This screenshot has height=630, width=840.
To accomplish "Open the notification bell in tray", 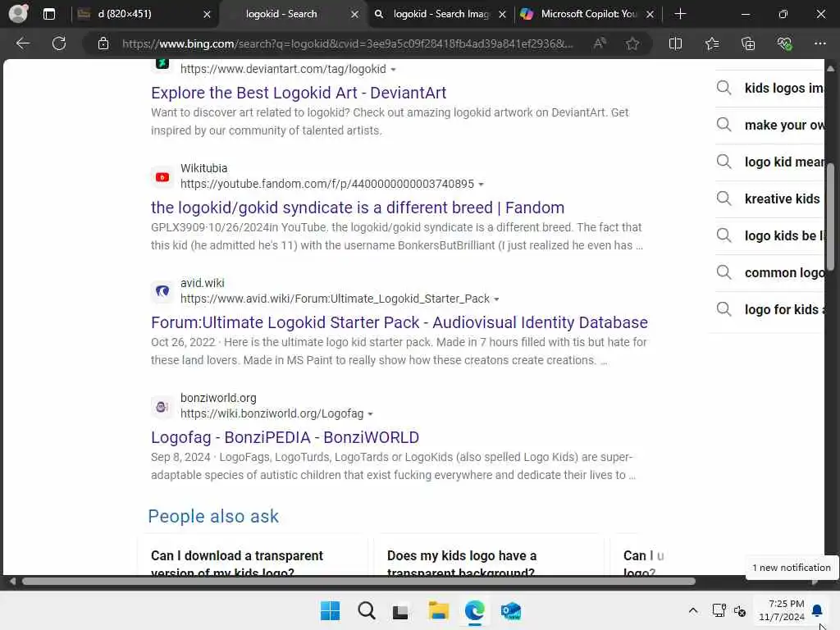I will coord(817,610).
